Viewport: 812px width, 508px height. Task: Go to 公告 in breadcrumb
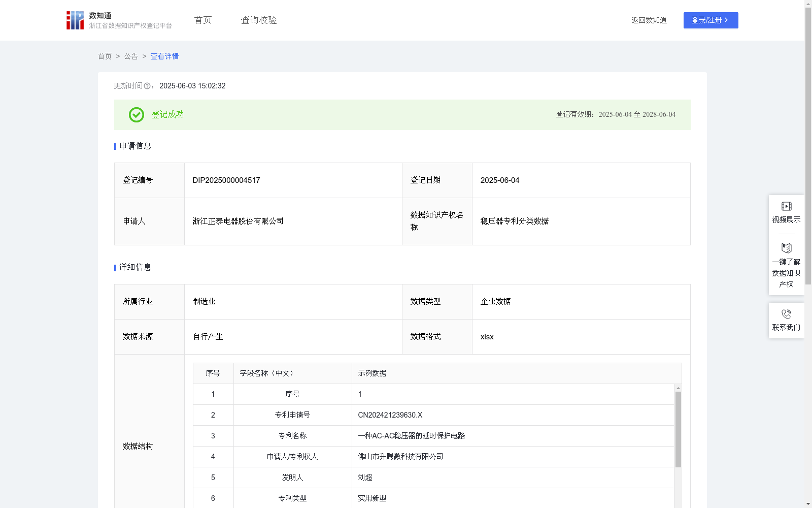[x=131, y=56]
